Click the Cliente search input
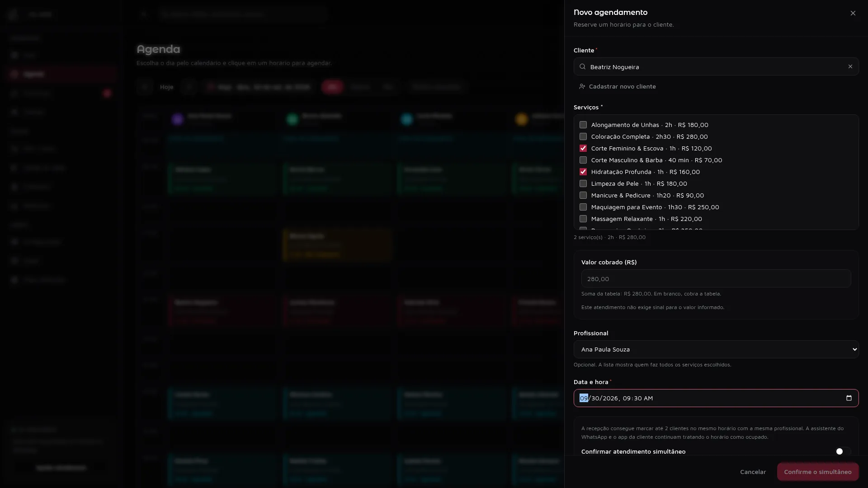The height and width of the screenshot is (488, 868). click(x=716, y=66)
